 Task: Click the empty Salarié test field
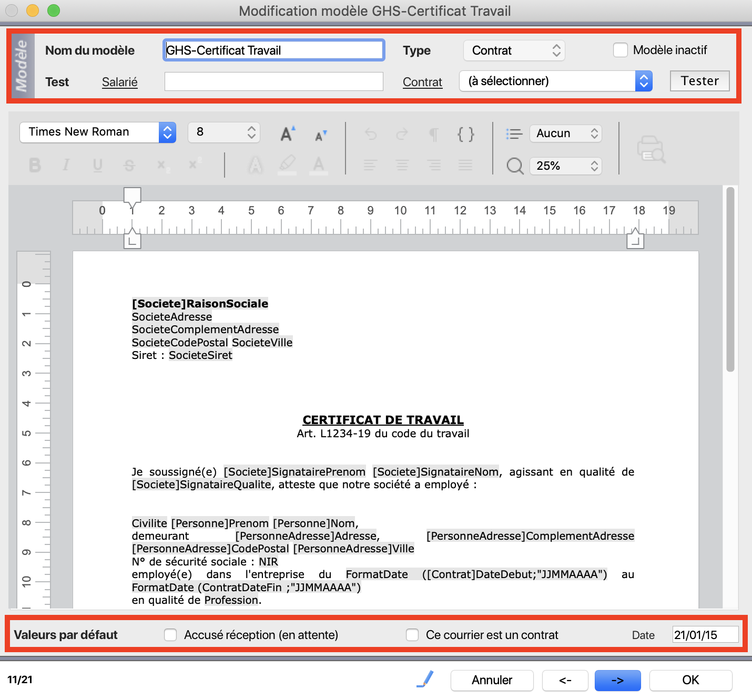pyautogui.click(x=274, y=81)
